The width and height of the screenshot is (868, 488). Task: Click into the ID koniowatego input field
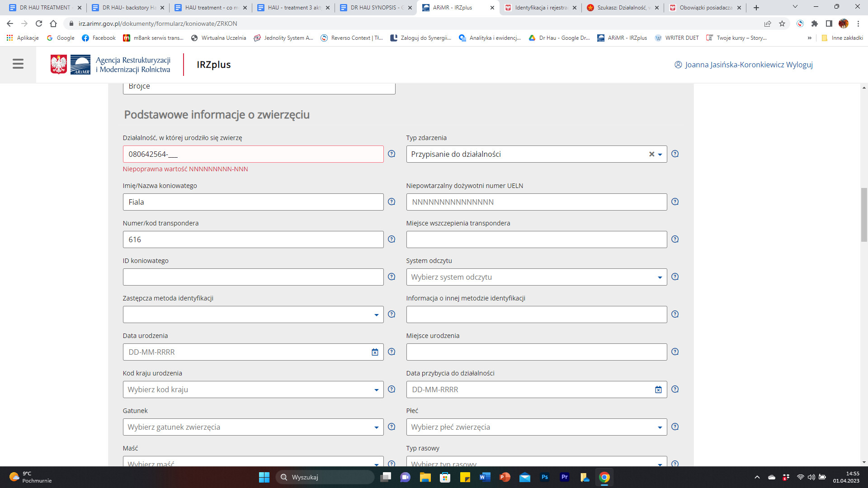pyautogui.click(x=253, y=277)
